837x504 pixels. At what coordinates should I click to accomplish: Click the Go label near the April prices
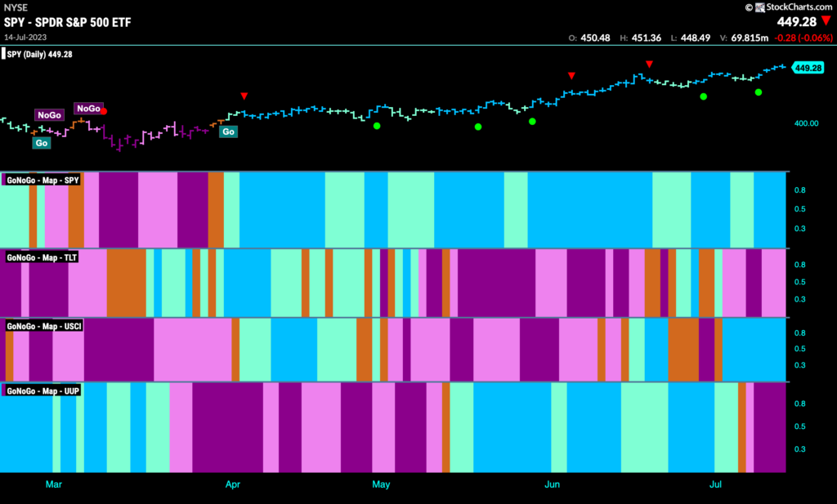tap(229, 132)
